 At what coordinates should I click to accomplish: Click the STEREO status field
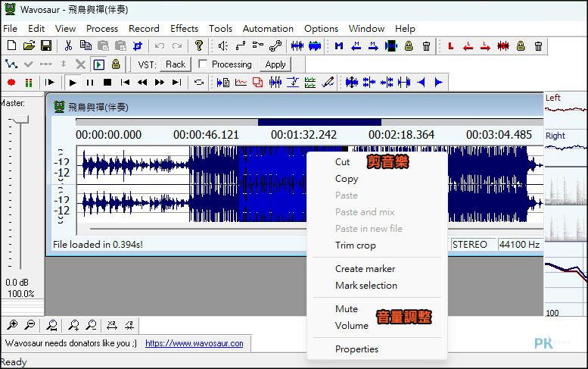click(x=472, y=245)
